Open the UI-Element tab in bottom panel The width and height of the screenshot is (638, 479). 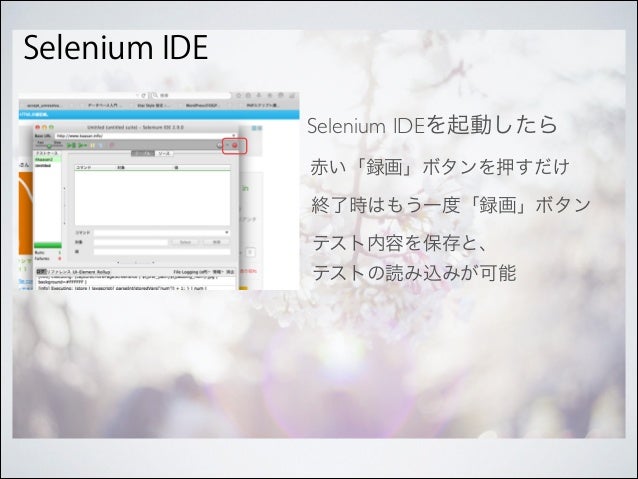pos(84,272)
